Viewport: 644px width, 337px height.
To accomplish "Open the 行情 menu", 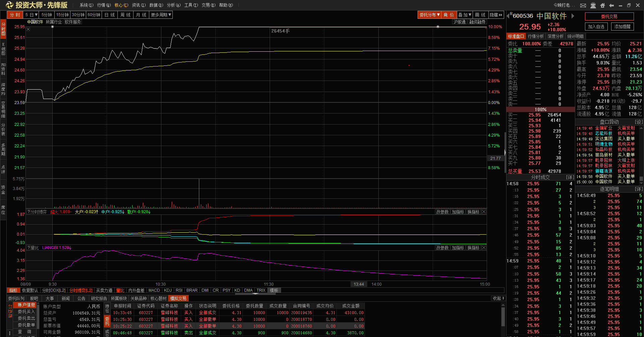I will [x=104, y=5].
